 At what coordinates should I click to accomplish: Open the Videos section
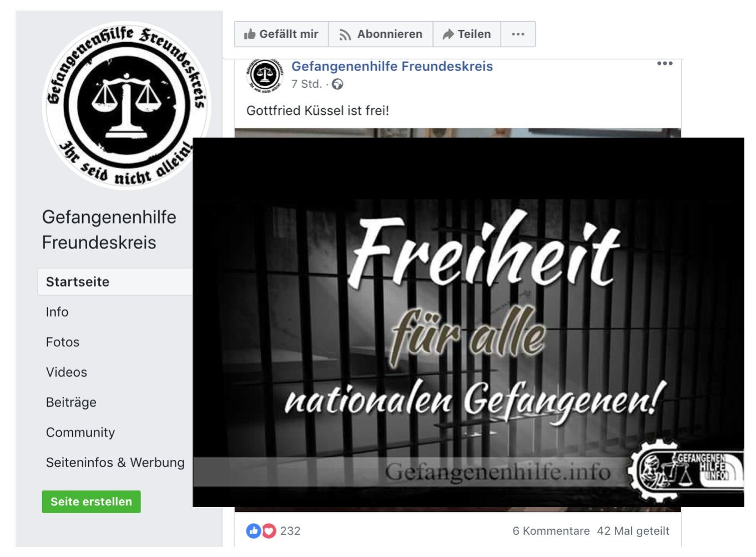(67, 372)
